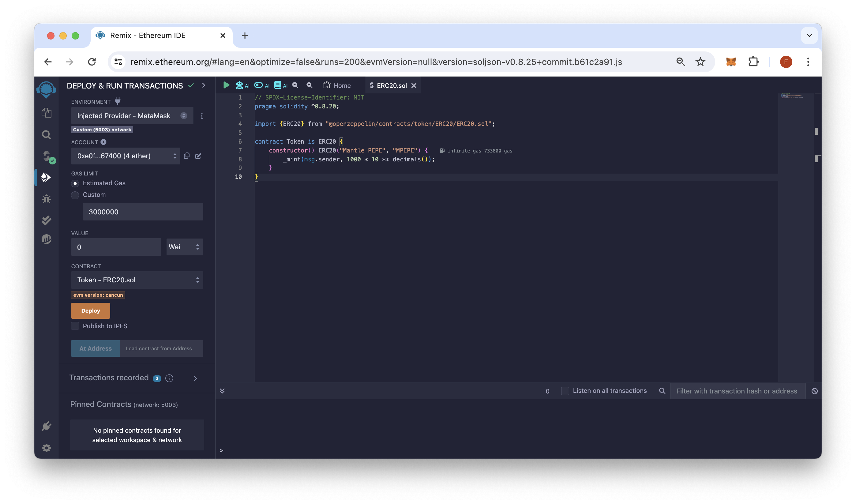Viewport: 856px width, 504px height.
Task: Copy the account address to clipboard
Action: [x=187, y=156]
